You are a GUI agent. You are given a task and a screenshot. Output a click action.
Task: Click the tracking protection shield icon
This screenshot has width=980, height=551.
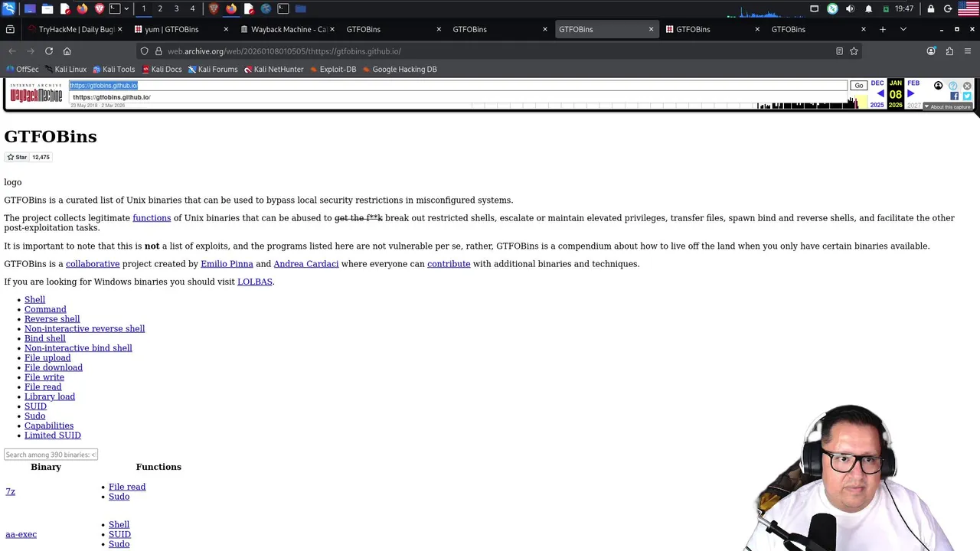pyautogui.click(x=144, y=51)
